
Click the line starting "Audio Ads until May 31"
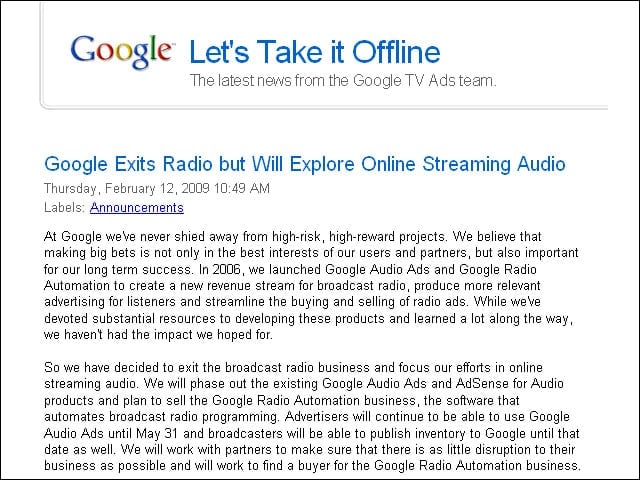pos(311,433)
